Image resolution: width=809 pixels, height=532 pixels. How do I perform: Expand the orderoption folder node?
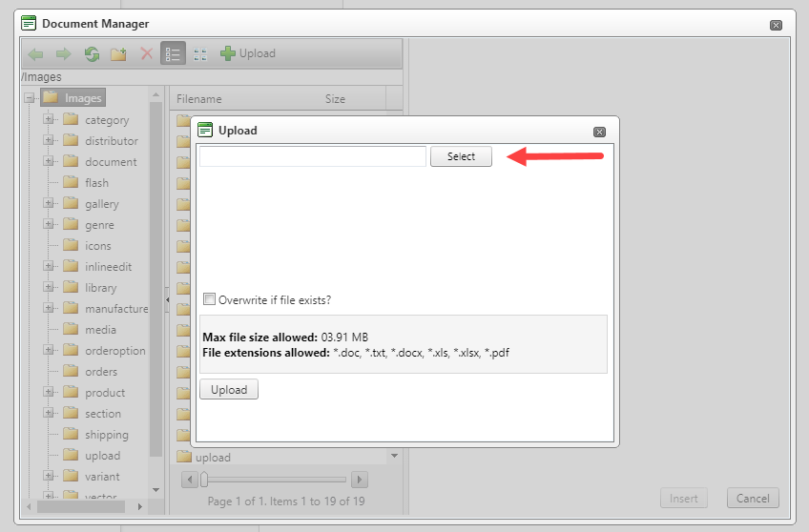click(49, 350)
